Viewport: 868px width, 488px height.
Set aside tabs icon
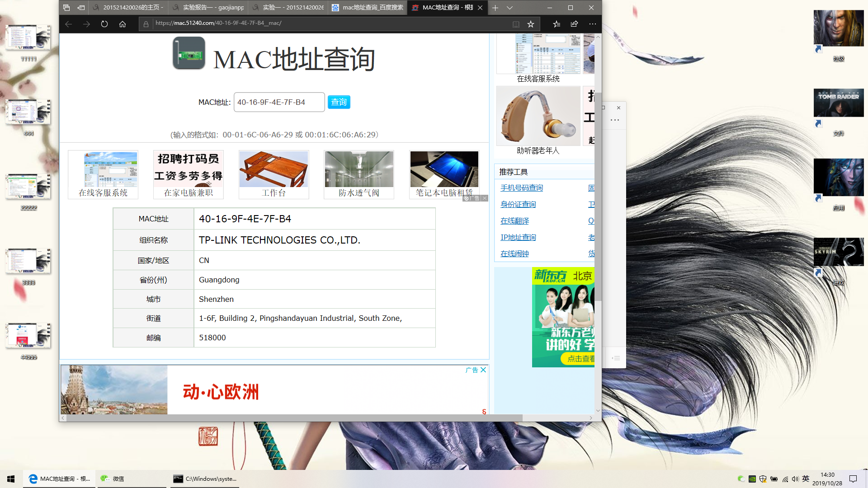coord(81,8)
